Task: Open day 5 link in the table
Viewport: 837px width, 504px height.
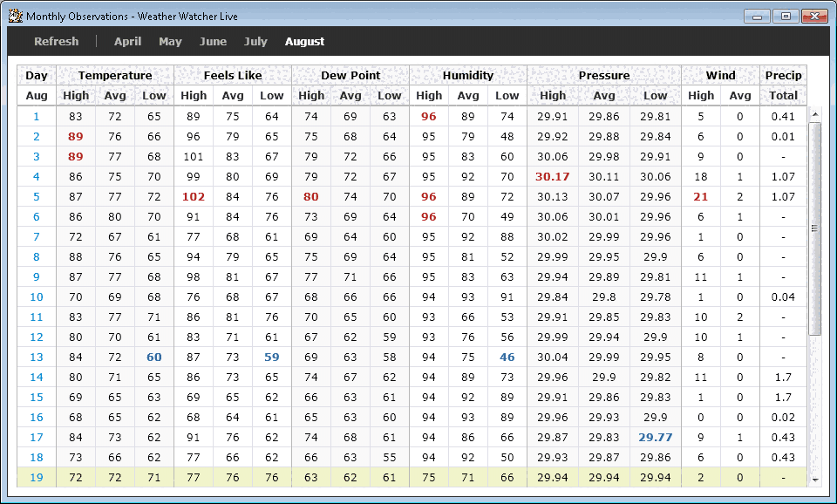Action: 37,196
